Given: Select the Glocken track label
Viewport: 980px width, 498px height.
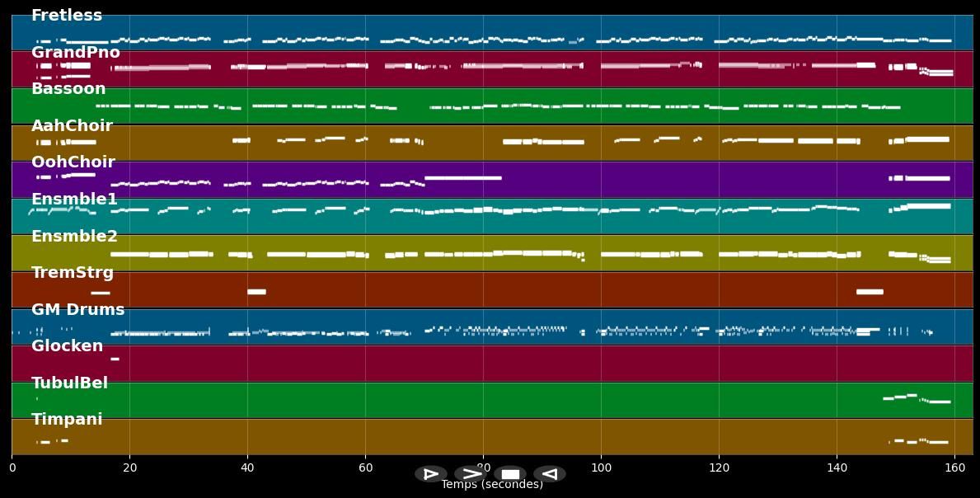Looking at the screenshot, I should (x=68, y=346).
